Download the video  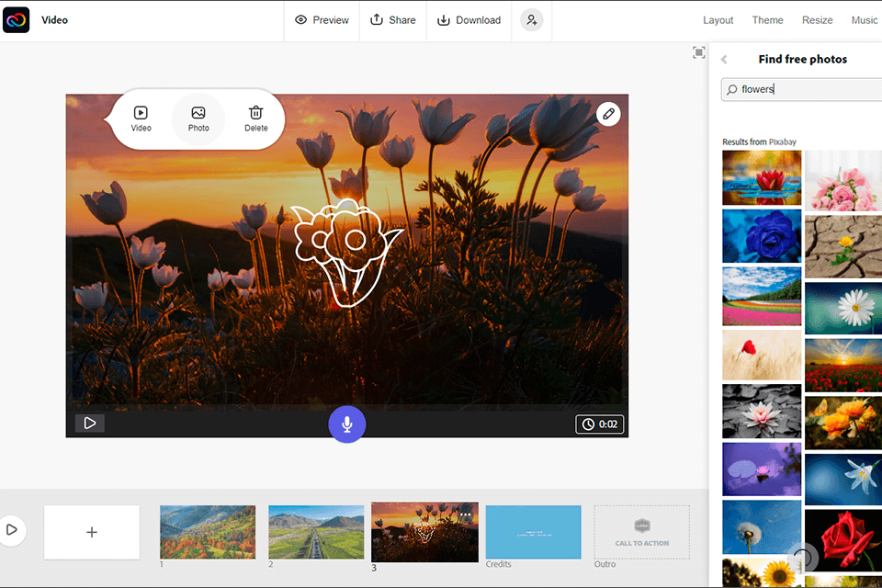[x=469, y=20]
